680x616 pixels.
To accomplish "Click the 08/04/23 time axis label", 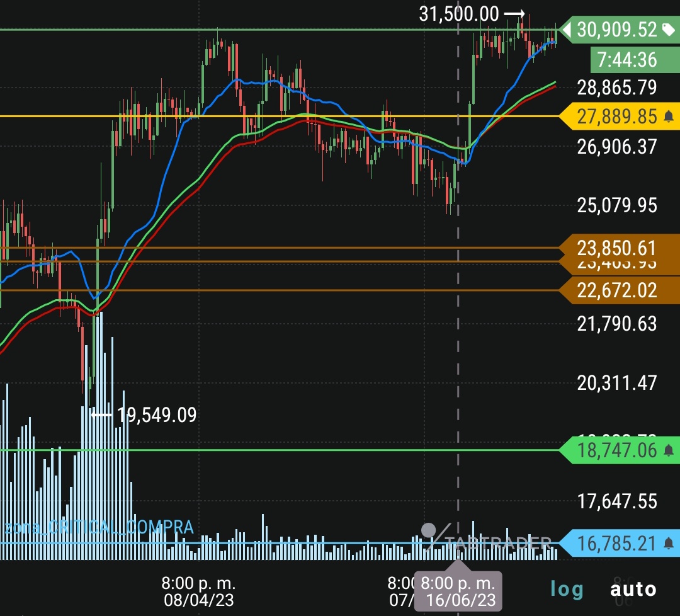I will click(x=198, y=591).
